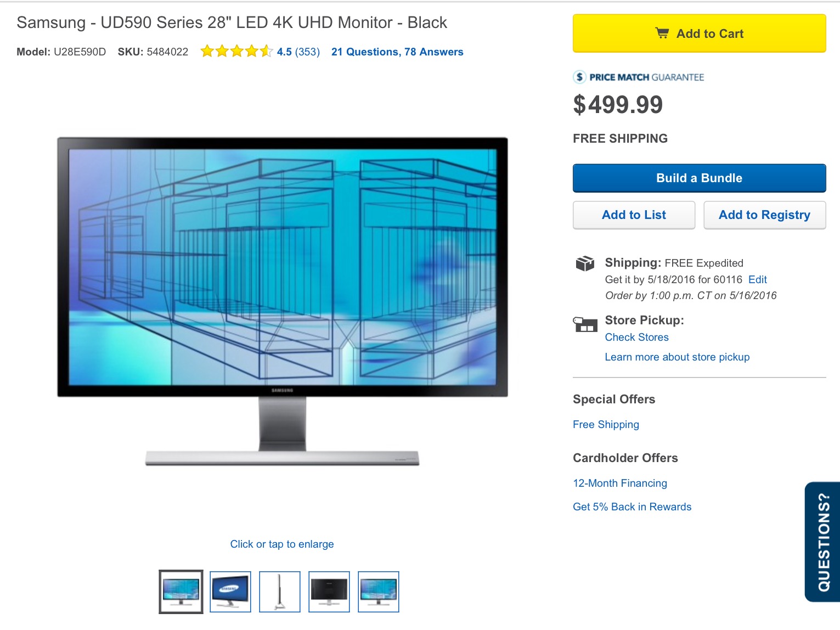Click the star rating icons

236,52
